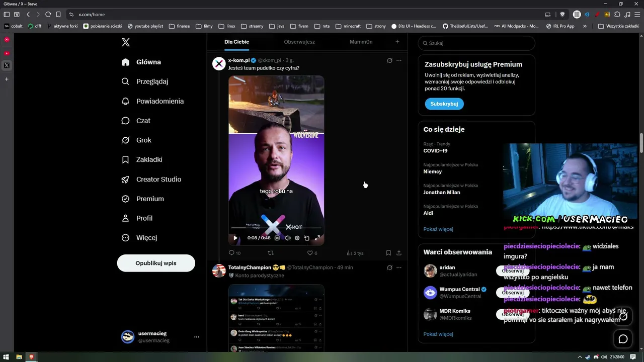Open Przeglądaj (Explore) in the sidebar
The image size is (644, 362).
pyautogui.click(x=145, y=81)
